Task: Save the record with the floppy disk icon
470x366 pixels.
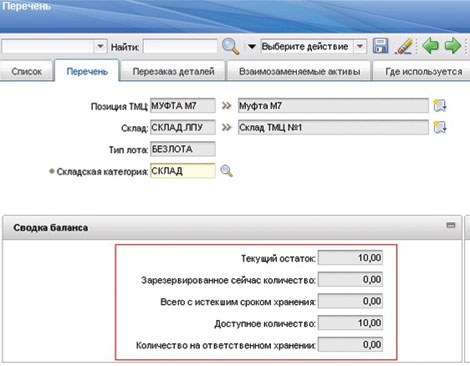Action: (x=380, y=46)
